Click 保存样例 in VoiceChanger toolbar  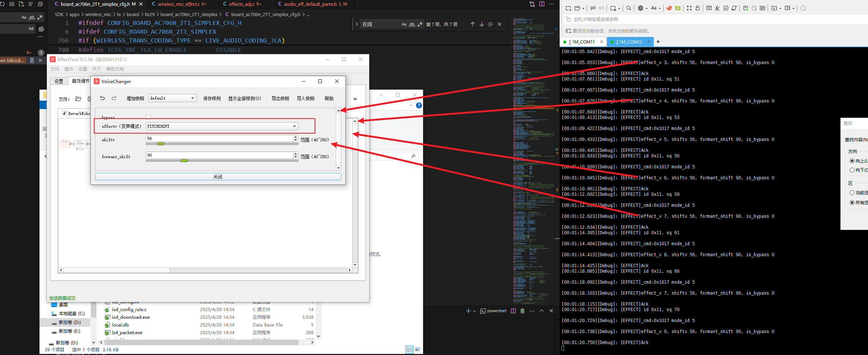212,98
